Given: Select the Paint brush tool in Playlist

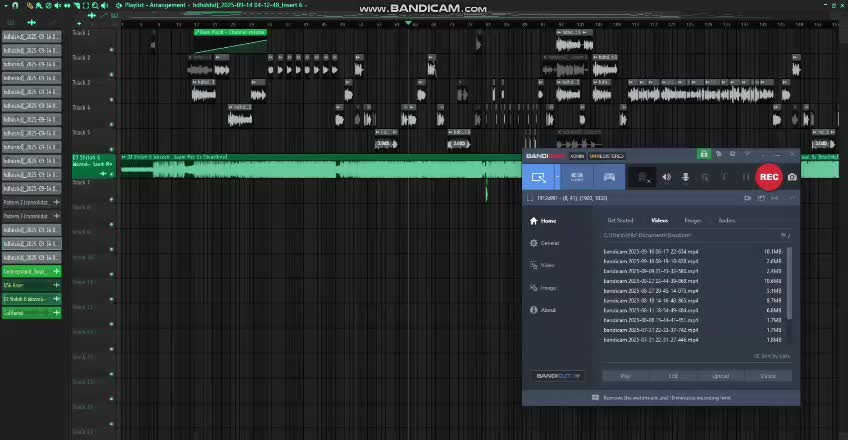Looking at the screenshot, I should pos(39,5).
